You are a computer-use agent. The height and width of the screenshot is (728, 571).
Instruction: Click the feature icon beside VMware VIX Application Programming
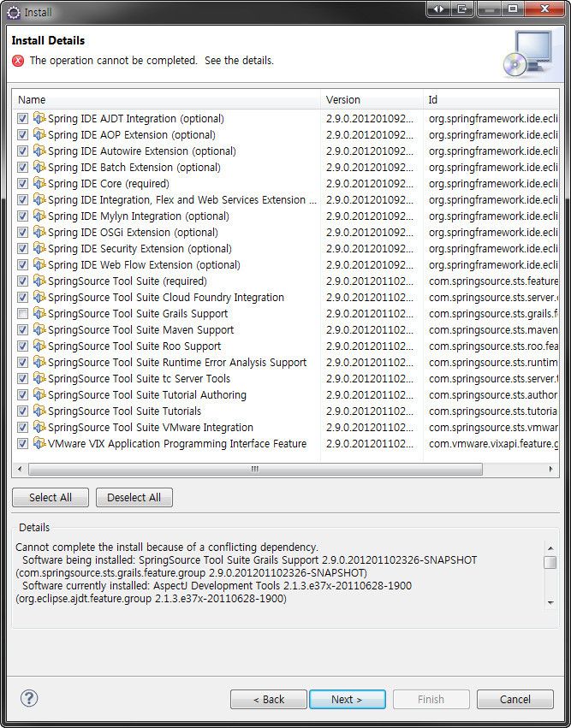click(39, 443)
